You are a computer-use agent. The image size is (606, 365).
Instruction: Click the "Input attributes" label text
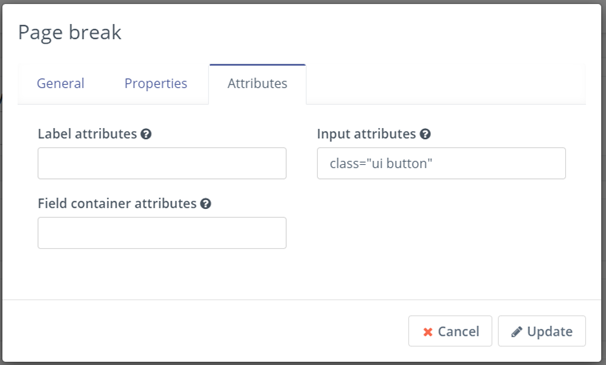point(366,134)
